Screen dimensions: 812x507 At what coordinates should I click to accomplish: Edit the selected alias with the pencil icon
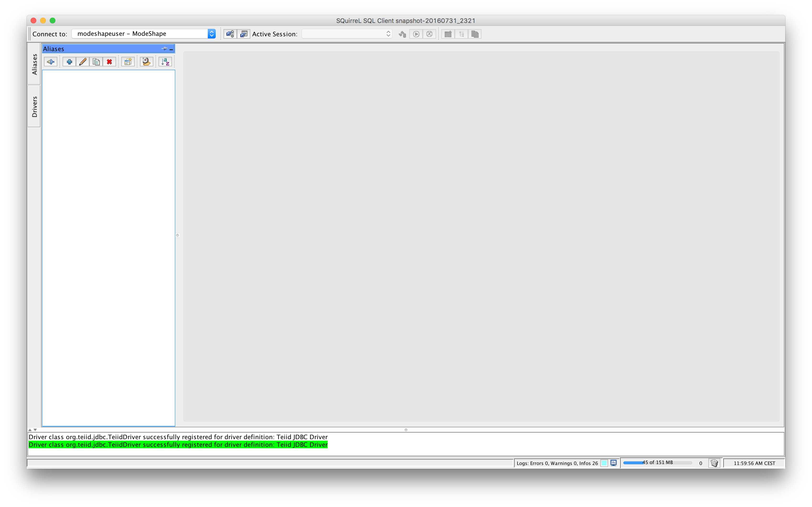(x=83, y=61)
